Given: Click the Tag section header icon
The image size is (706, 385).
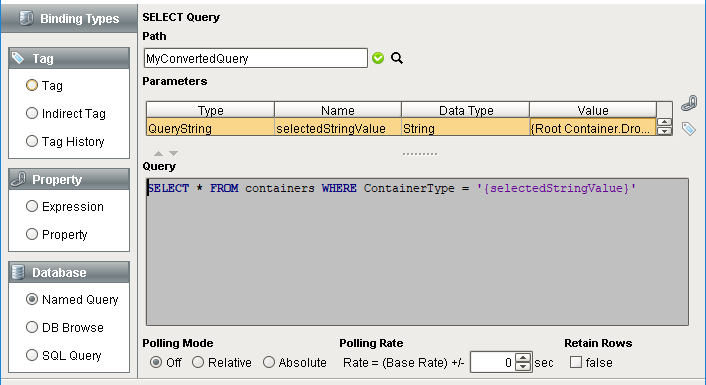Looking at the screenshot, I should click(x=18, y=58).
